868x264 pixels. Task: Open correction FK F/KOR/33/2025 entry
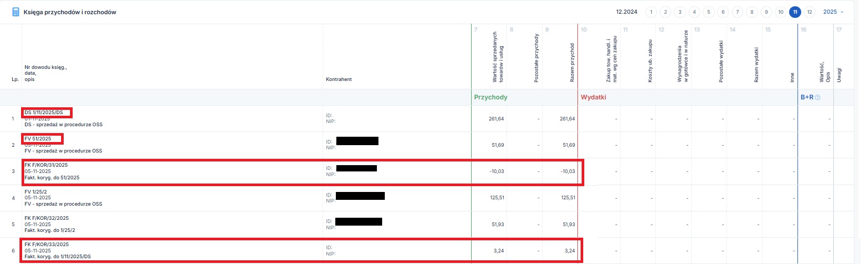(x=46, y=245)
